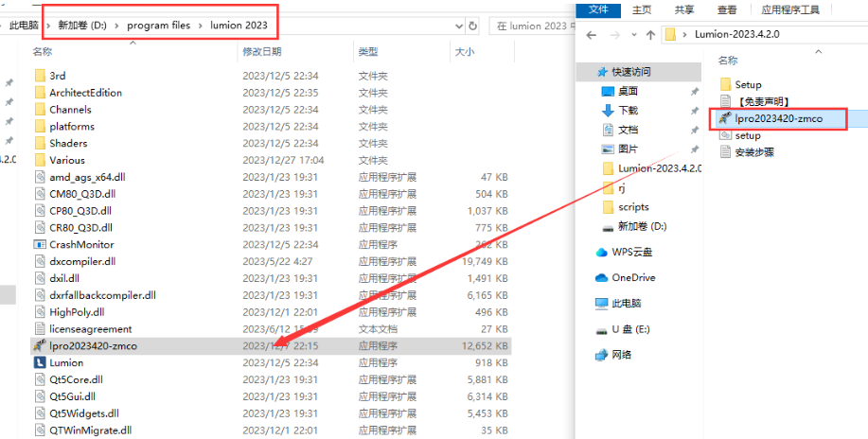This screenshot has height=439, width=868.
Task: Open the 主页 ribbon tab
Action: point(642,9)
